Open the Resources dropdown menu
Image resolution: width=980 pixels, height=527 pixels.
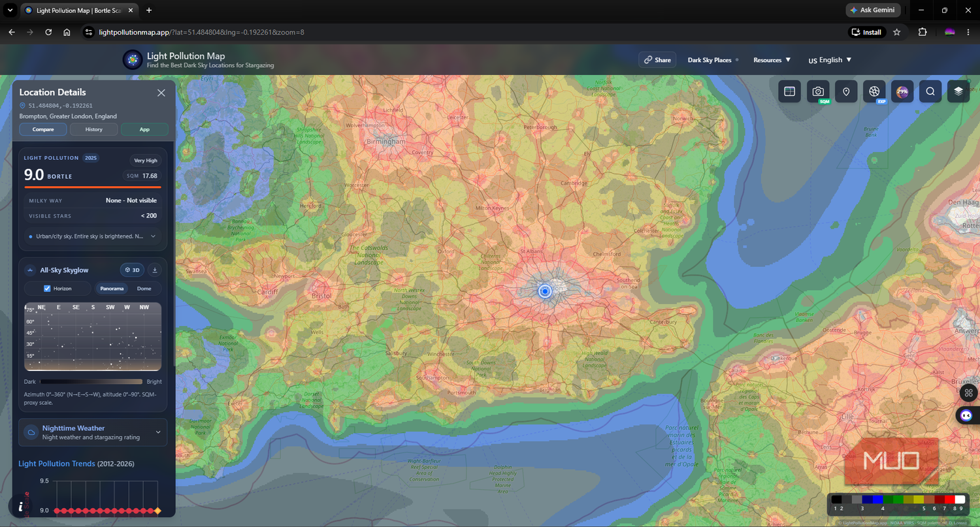tap(772, 60)
